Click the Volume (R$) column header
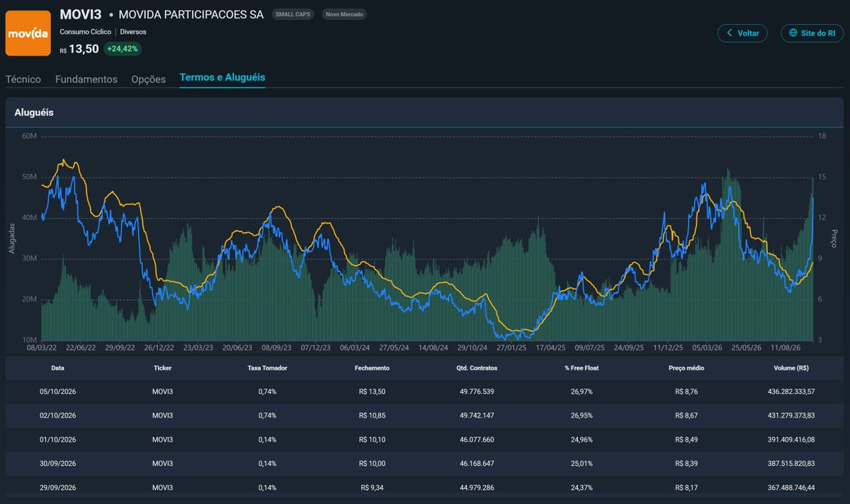 (791, 368)
